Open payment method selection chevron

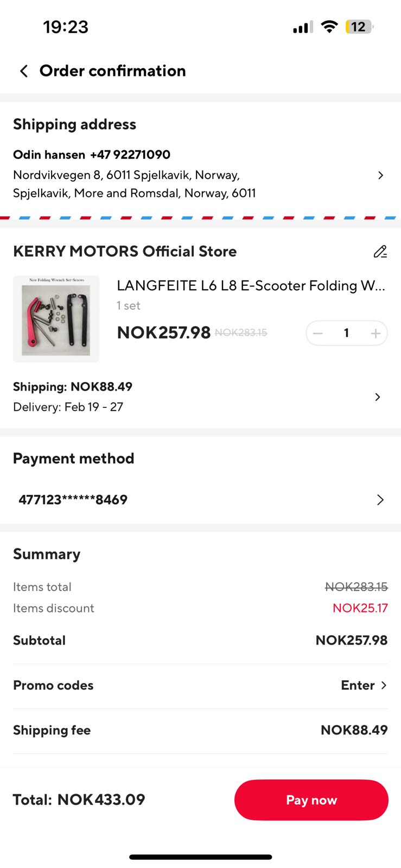tap(380, 500)
